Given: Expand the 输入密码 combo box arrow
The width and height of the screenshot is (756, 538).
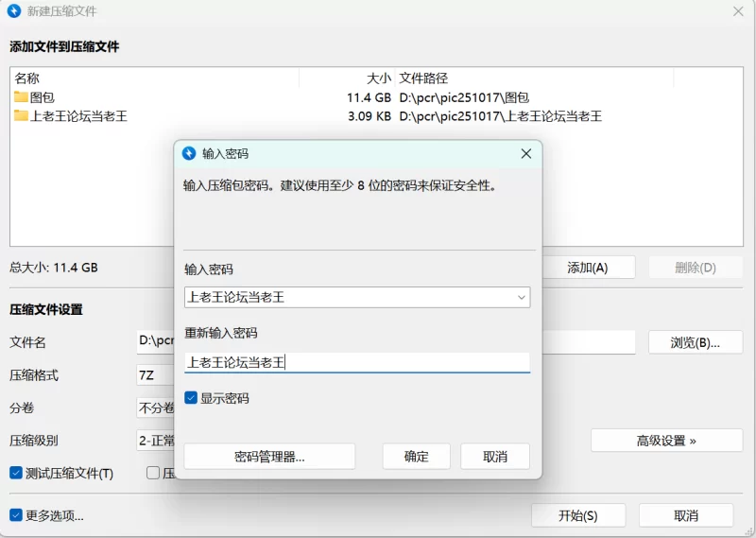Looking at the screenshot, I should coord(521,298).
